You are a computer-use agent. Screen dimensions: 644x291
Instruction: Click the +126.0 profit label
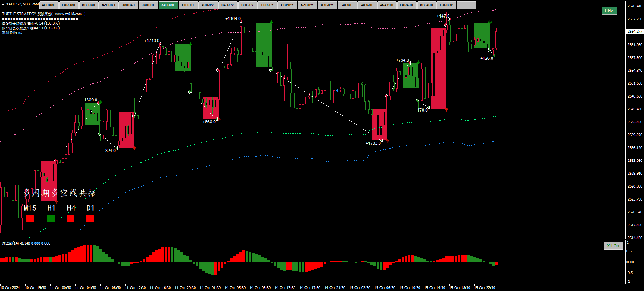coord(487,58)
